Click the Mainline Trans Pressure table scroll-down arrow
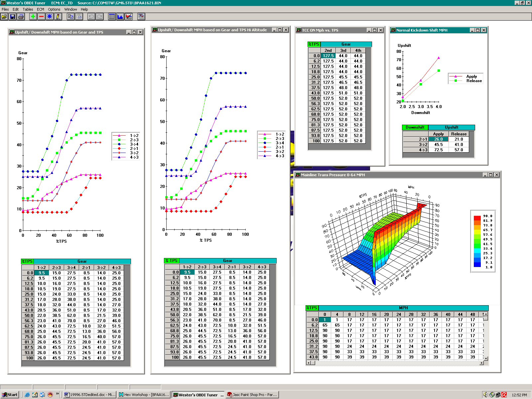 tap(486, 358)
